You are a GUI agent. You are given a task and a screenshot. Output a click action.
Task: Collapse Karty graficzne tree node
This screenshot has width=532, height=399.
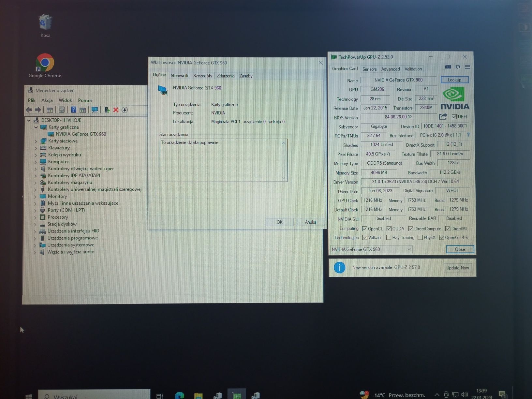[36, 127]
